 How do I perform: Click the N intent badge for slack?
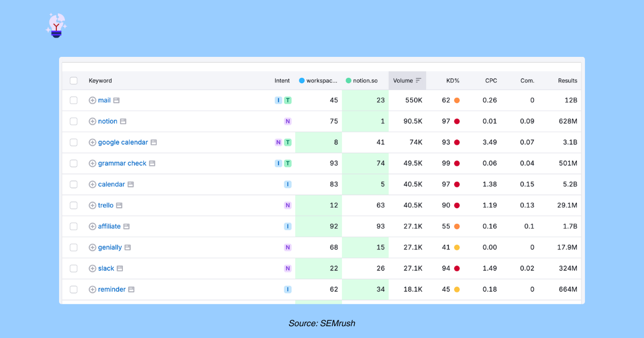click(288, 268)
